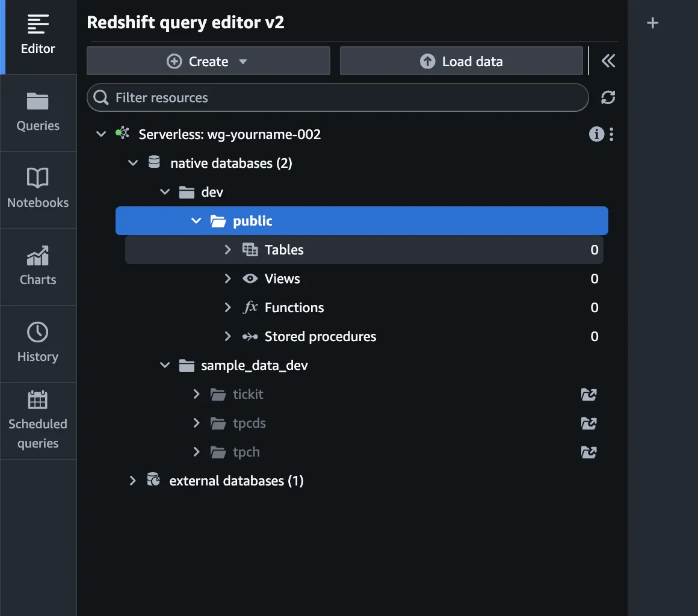
Task: Expand the Tables node chevron
Action: [227, 250]
